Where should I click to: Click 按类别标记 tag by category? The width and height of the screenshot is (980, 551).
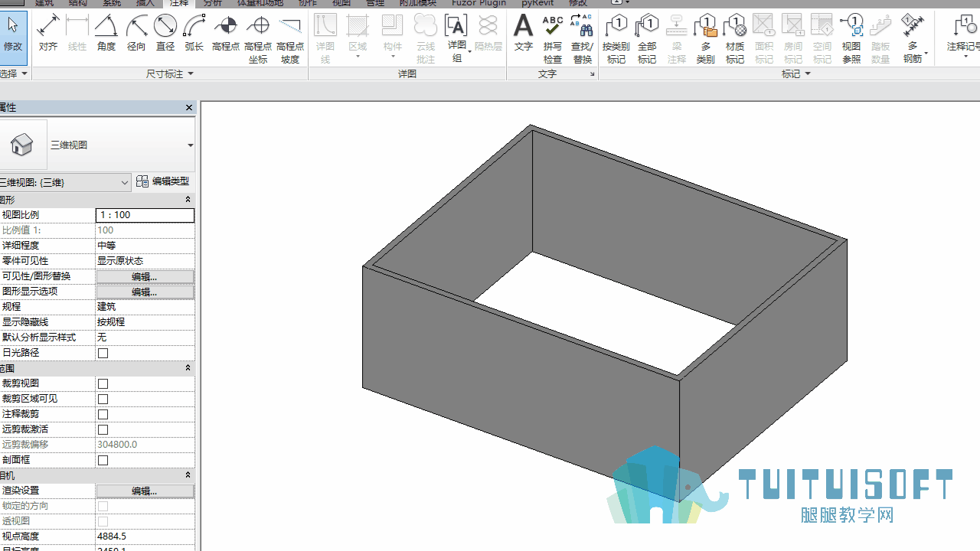pyautogui.click(x=616, y=38)
